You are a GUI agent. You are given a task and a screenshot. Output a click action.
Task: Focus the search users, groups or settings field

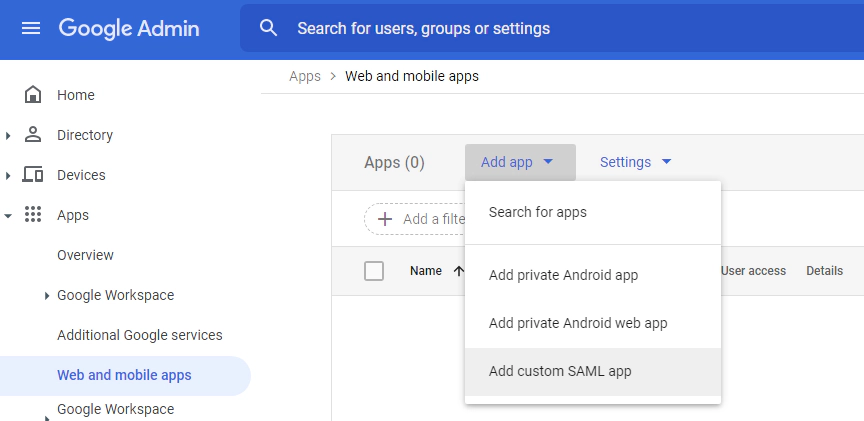click(551, 28)
